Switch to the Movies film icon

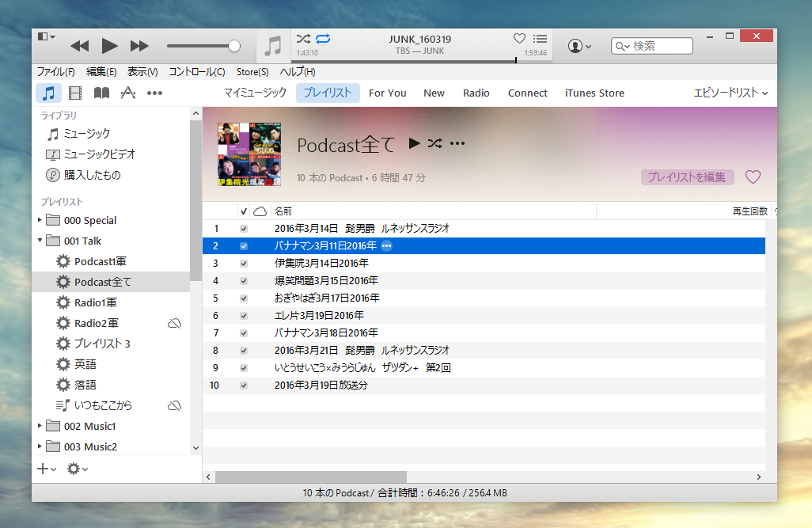[75, 93]
